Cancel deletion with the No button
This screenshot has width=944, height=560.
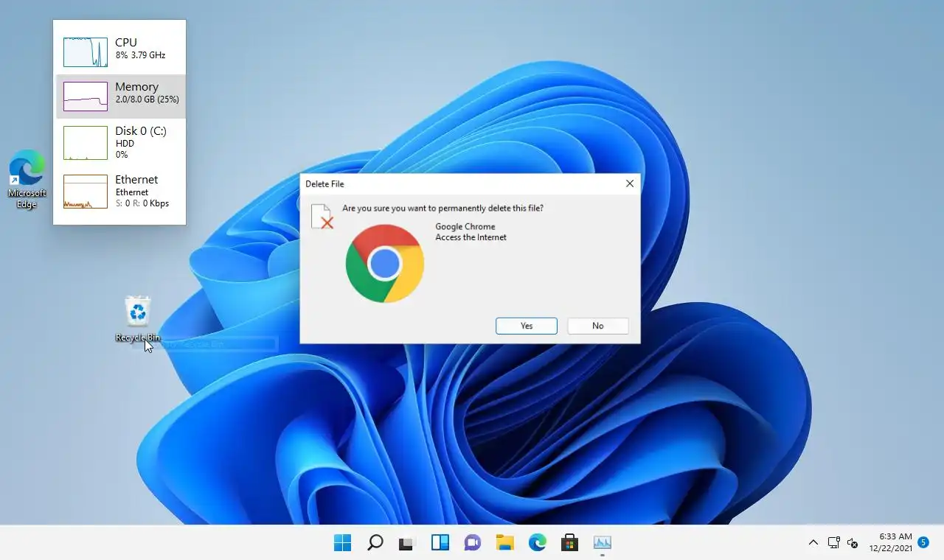pyautogui.click(x=598, y=326)
